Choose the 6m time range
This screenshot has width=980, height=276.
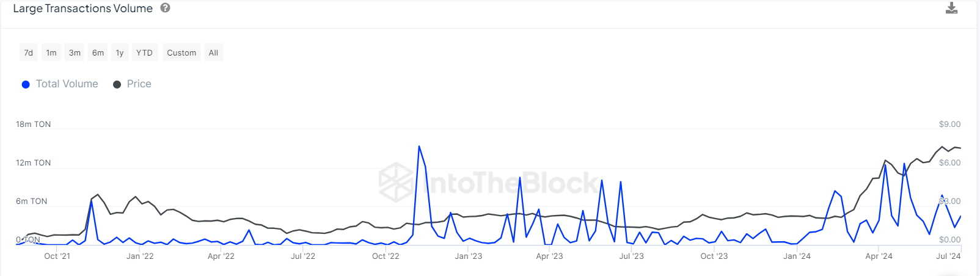pos(98,53)
